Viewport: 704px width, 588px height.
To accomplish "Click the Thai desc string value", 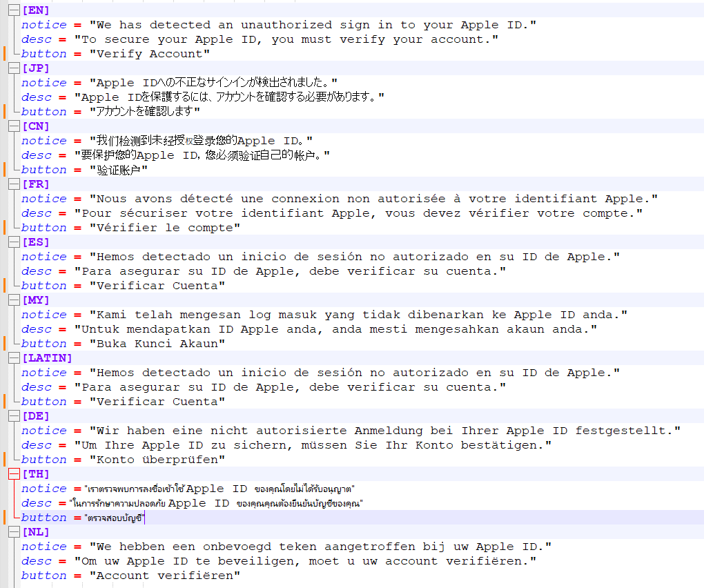I will tap(216, 503).
